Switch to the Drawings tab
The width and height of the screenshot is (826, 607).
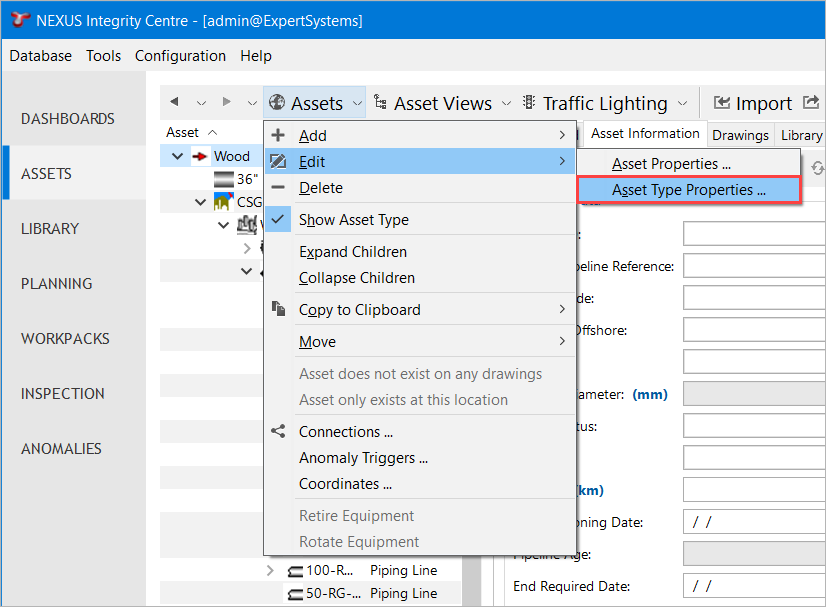[740, 135]
